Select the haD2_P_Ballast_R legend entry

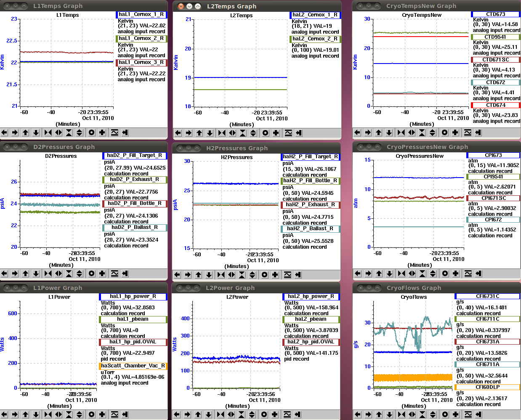click(135, 227)
